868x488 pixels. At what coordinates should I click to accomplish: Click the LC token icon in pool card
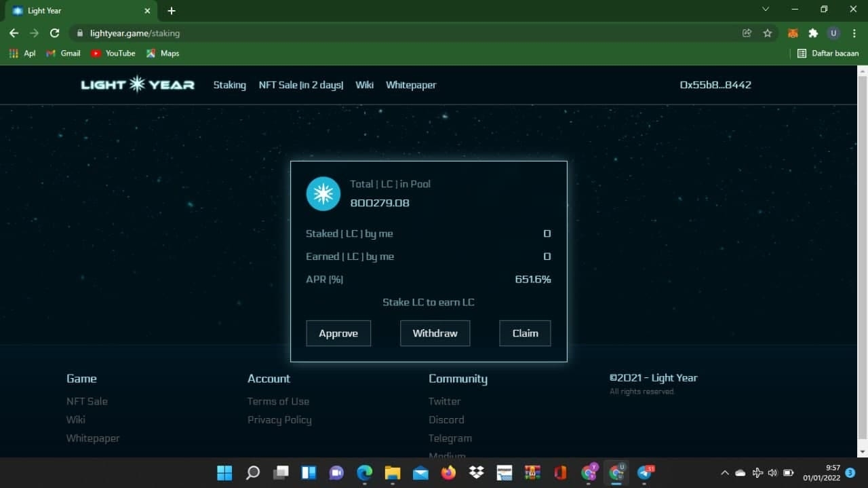pyautogui.click(x=323, y=193)
